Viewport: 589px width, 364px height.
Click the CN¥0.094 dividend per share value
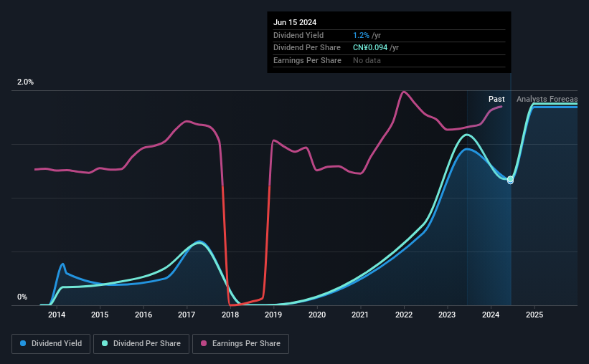point(370,48)
